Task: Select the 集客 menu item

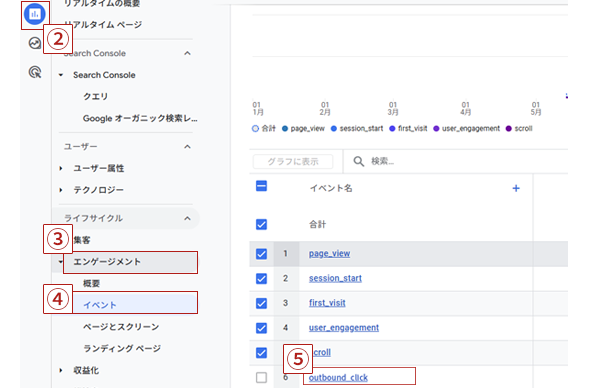Action: point(82,240)
